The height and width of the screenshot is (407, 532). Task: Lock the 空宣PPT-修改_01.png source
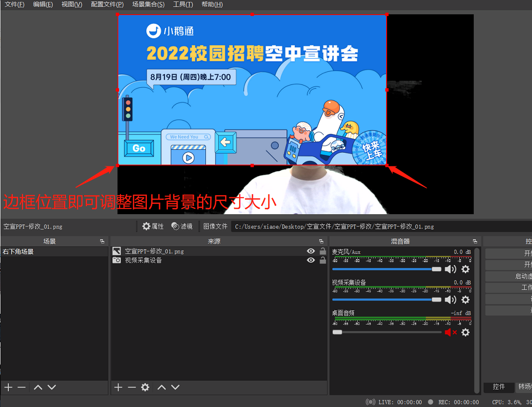[323, 251]
